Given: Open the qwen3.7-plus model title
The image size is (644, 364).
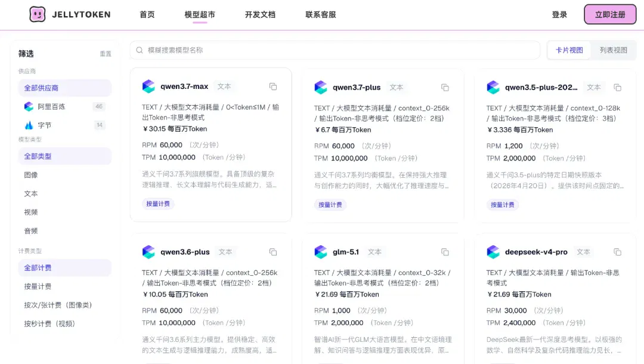Looking at the screenshot, I should (357, 88).
